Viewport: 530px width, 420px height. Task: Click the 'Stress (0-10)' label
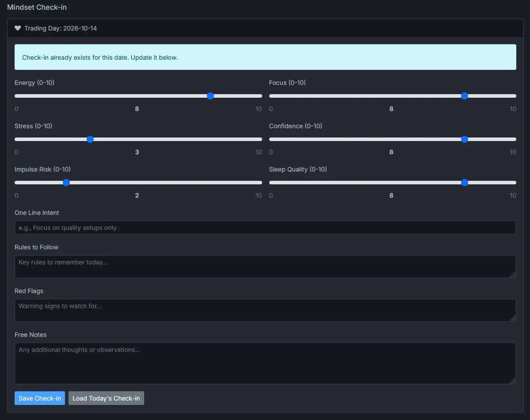pos(34,126)
